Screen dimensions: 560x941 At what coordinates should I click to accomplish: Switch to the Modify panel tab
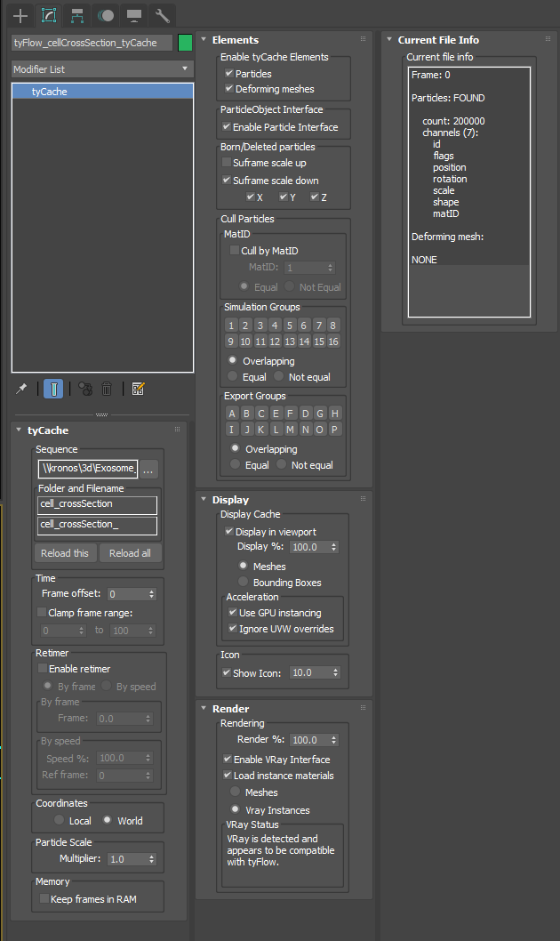49,16
